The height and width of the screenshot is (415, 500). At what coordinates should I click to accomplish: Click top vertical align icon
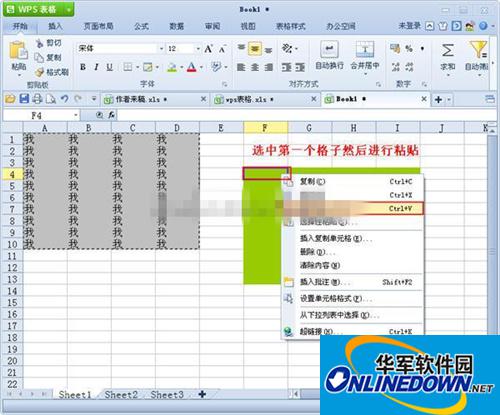241,49
